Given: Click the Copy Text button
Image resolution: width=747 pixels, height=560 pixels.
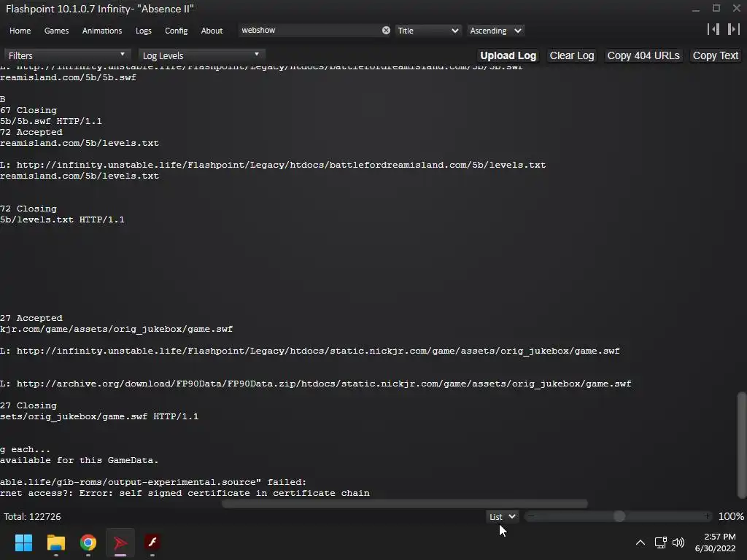Looking at the screenshot, I should (x=715, y=55).
